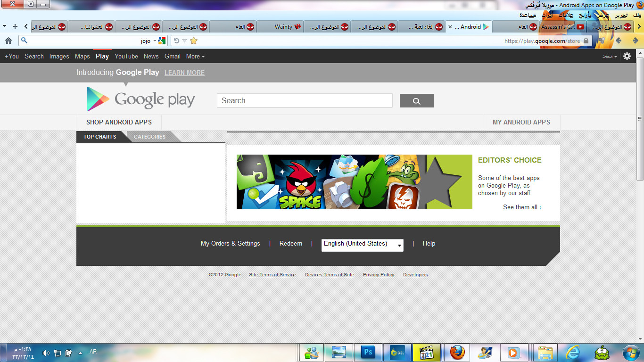Viewport: 644px width, 362px height.
Task: Open Internet Explorer from the taskbar
Action: pyautogui.click(x=573, y=352)
